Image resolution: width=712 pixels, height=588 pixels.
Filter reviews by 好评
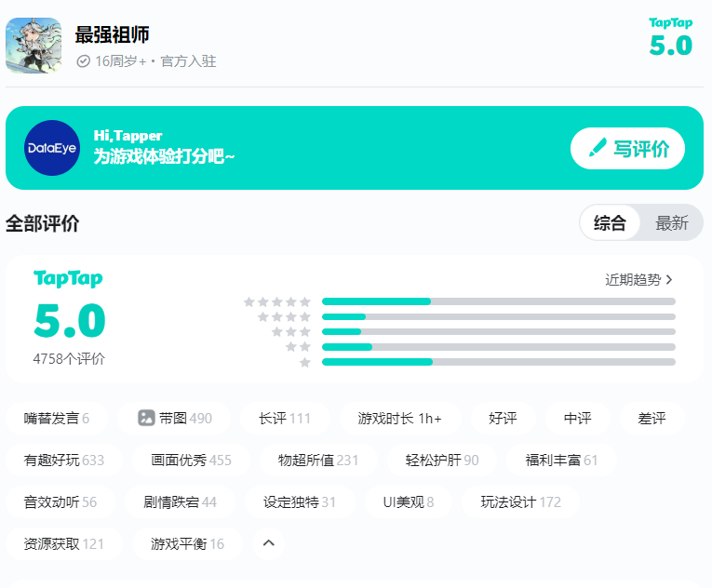[503, 419]
